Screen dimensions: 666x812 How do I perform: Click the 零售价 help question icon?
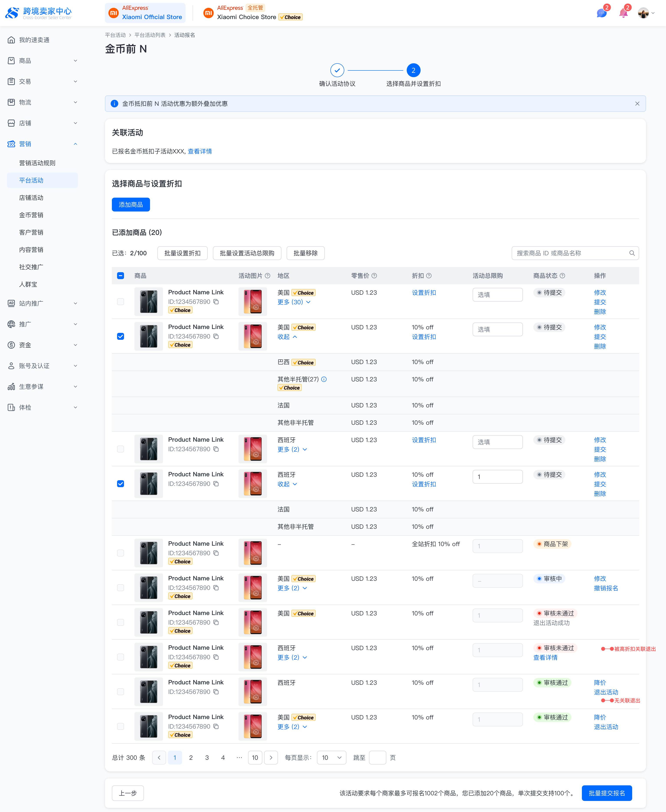click(x=374, y=276)
